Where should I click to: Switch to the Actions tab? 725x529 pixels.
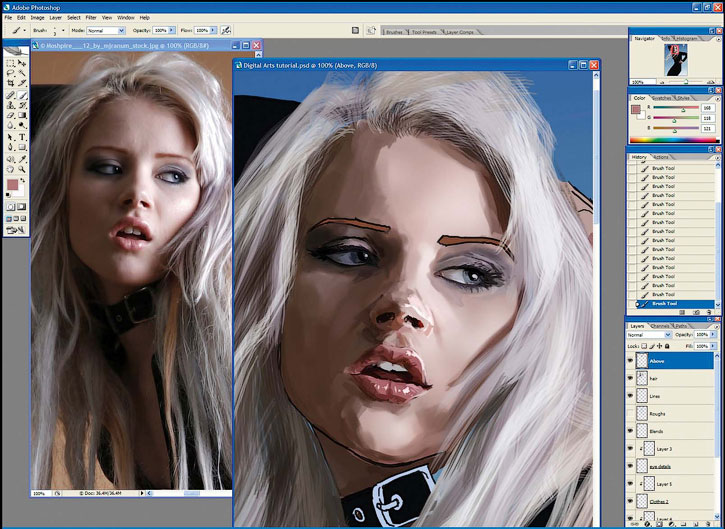[x=661, y=157]
